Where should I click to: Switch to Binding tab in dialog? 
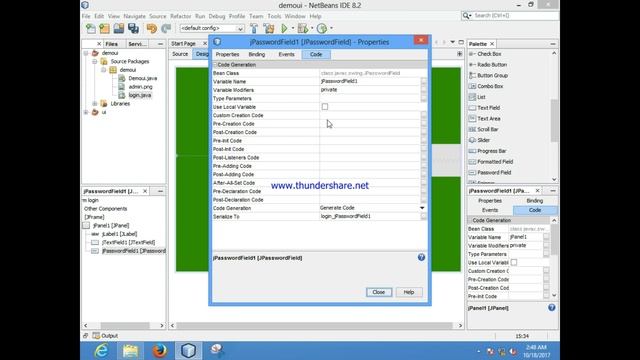coord(257,54)
